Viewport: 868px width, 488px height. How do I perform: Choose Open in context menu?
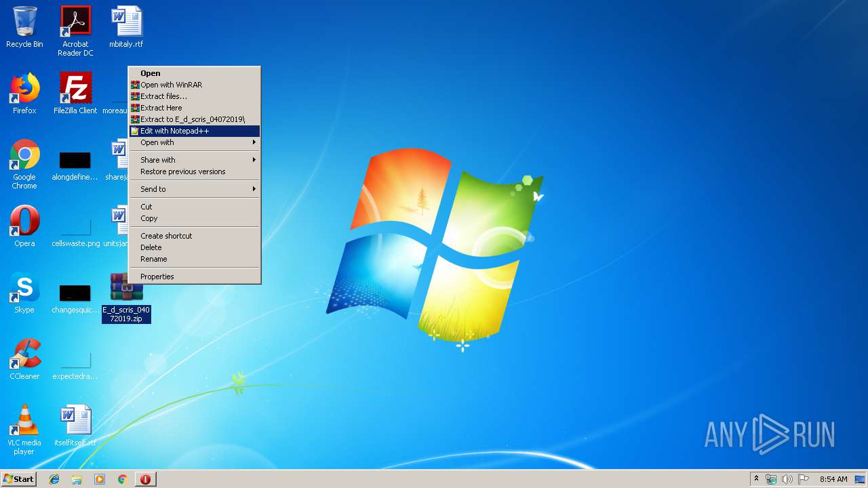pos(195,73)
